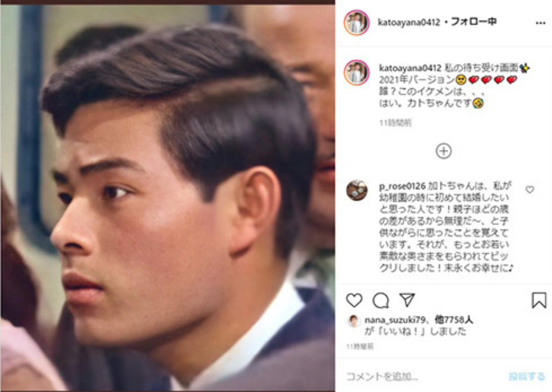
Task: Like the post with the heart icon
Action: [x=354, y=300]
